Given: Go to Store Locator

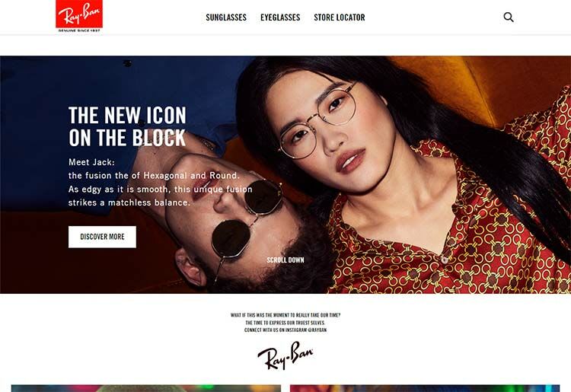Looking at the screenshot, I should (340, 18).
